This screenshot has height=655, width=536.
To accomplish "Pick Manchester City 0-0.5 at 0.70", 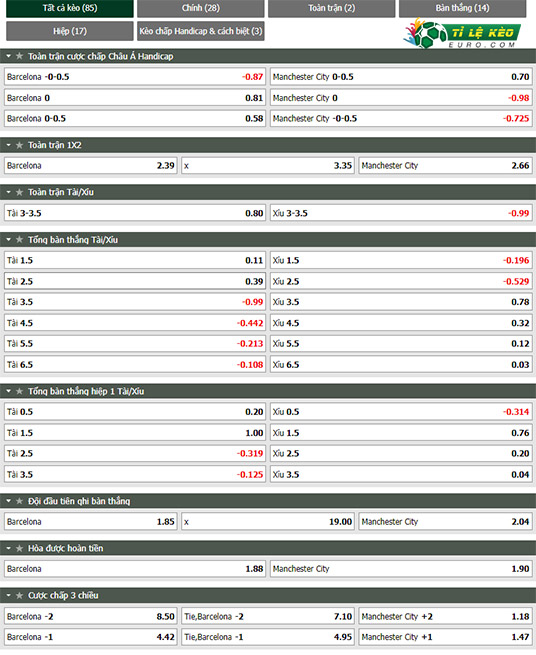I will pos(401,77).
